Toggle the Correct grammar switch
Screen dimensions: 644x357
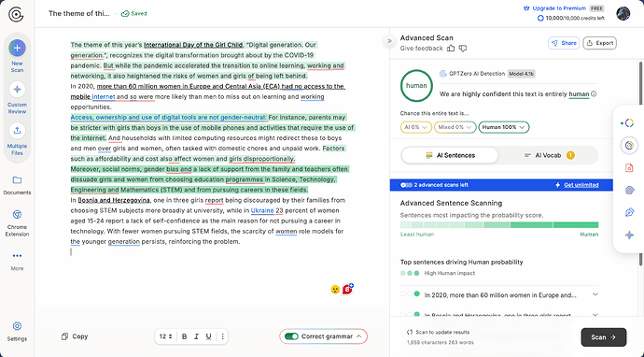291,336
